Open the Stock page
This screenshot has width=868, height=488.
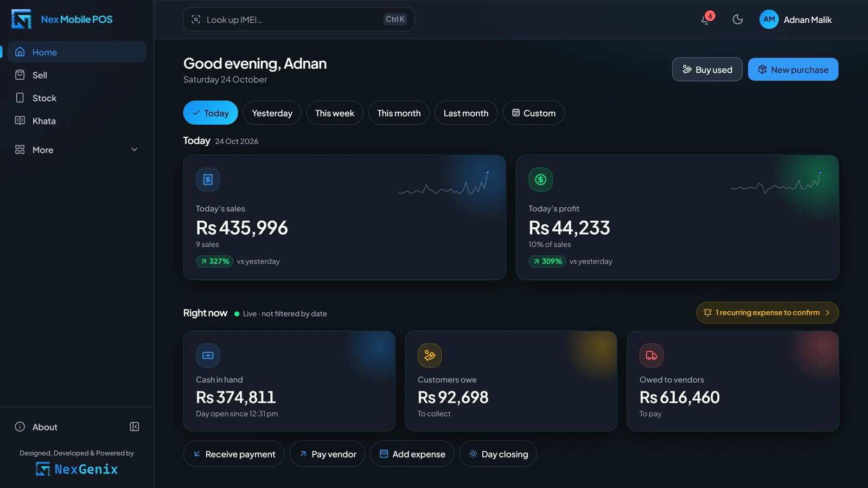click(x=77, y=98)
